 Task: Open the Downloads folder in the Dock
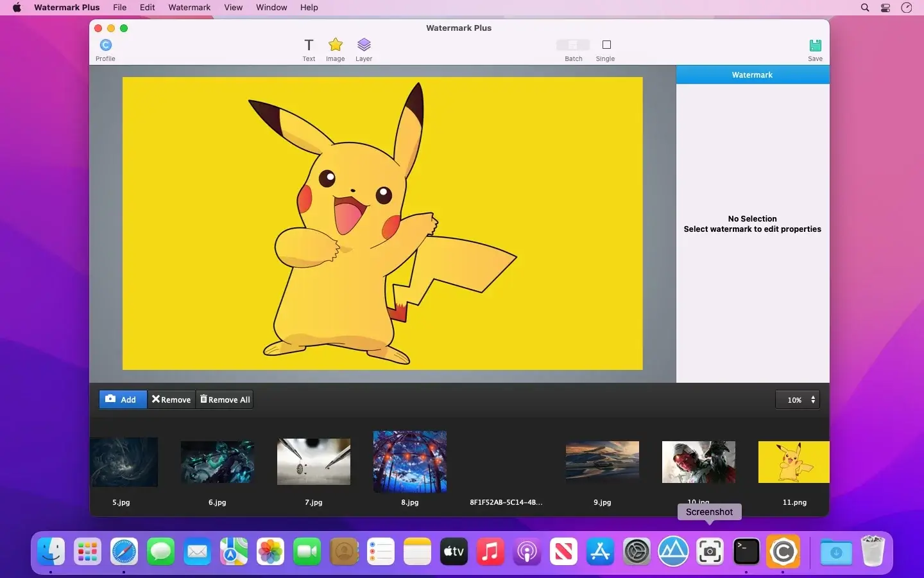[x=836, y=552]
